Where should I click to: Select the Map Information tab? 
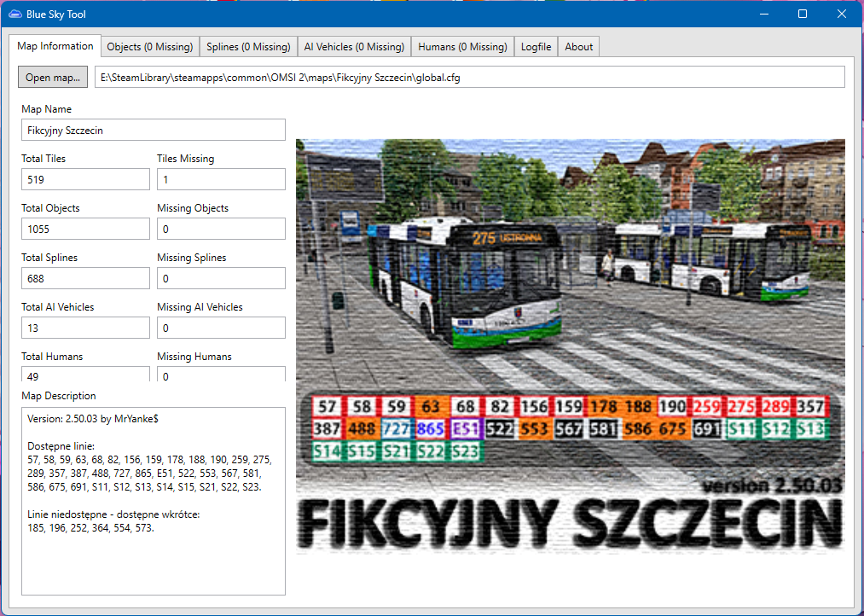tap(55, 46)
